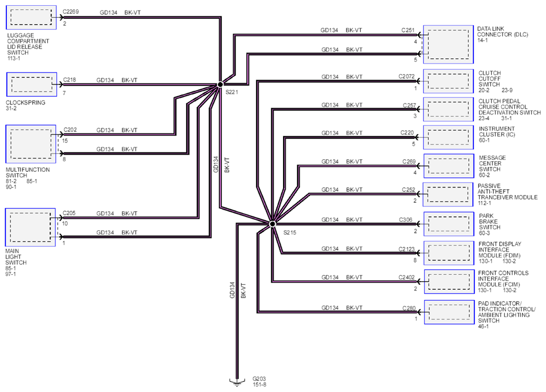Image resolution: width=546 pixels, height=392 pixels.
Task: Click the Message Center Switch component box
Action: click(449, 166)
